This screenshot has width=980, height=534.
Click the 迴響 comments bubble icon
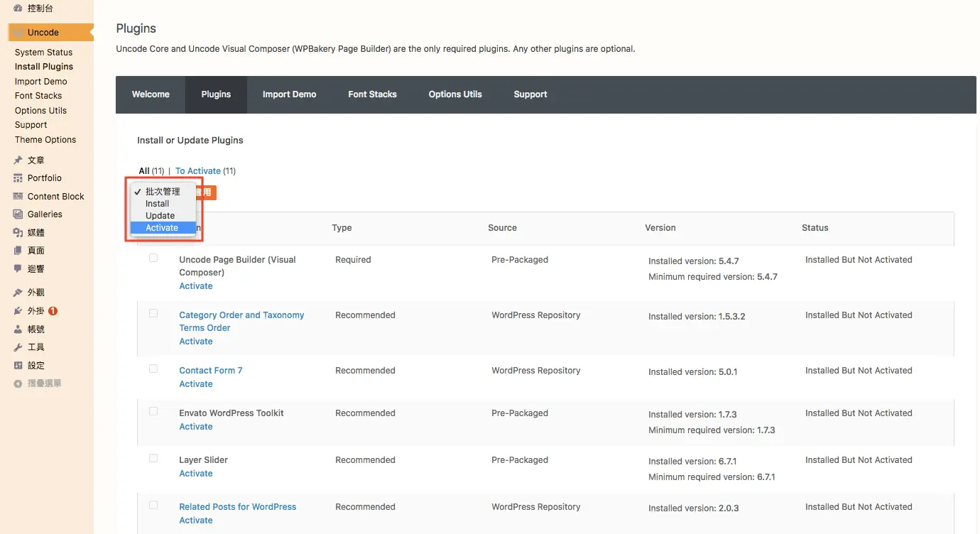tap(18, 269)
